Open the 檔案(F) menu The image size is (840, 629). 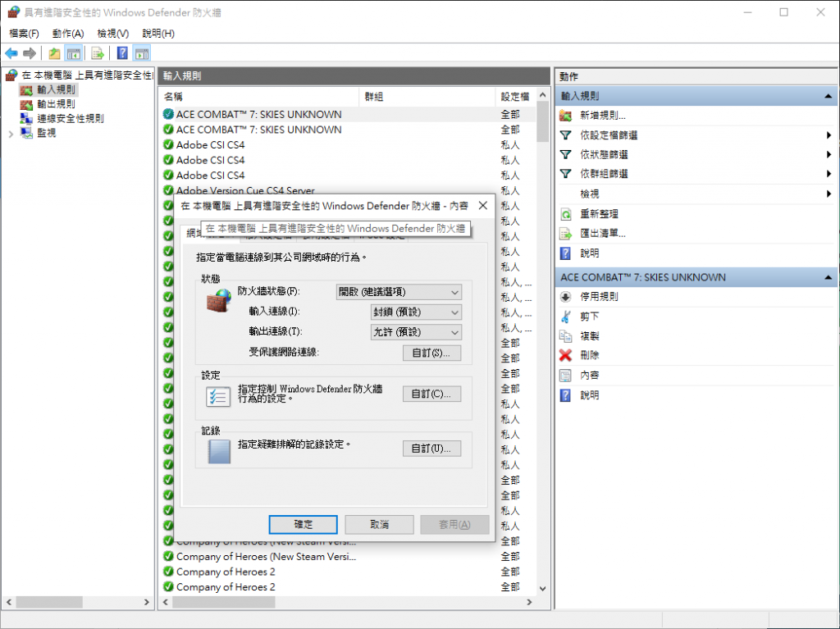(24, 34)
